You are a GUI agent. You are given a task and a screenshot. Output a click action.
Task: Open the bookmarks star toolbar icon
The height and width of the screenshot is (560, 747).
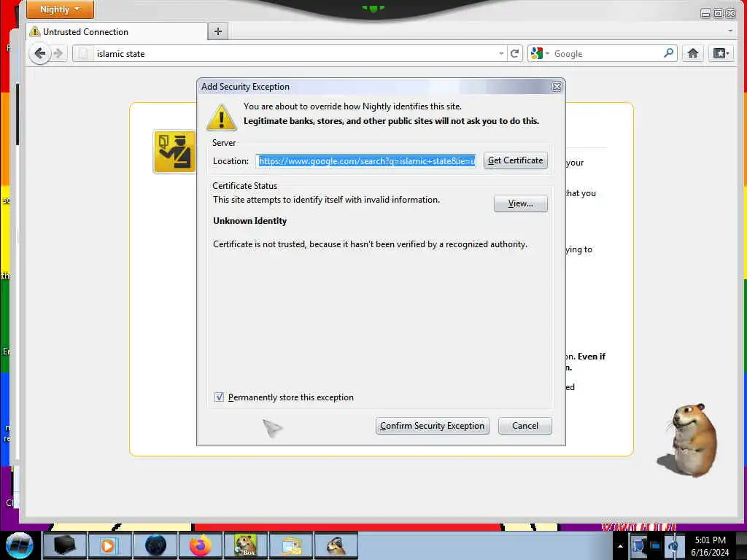click(721, 53)
